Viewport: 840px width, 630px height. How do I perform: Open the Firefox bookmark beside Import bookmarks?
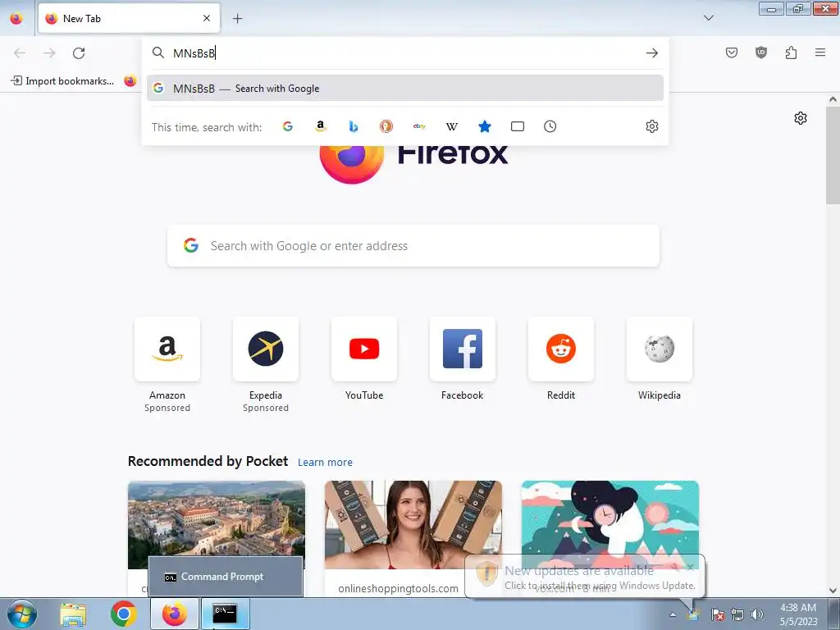tap(130, 81)
